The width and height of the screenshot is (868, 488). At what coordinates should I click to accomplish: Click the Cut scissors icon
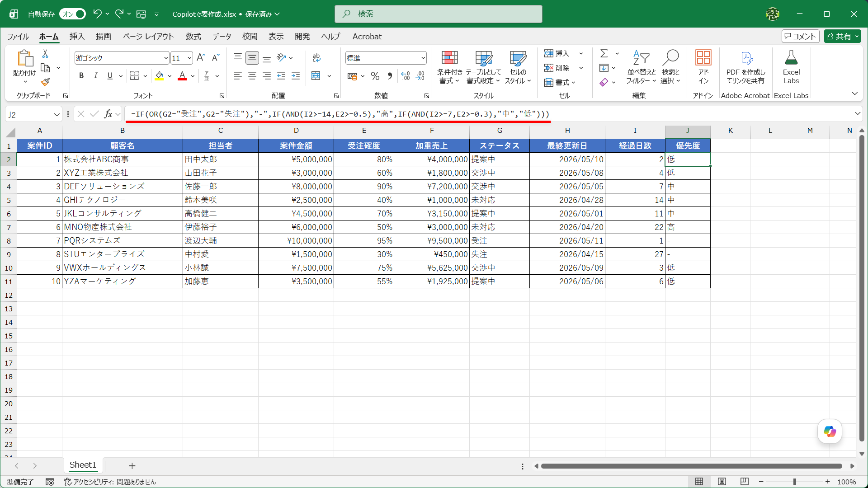(x=45, y=54)
